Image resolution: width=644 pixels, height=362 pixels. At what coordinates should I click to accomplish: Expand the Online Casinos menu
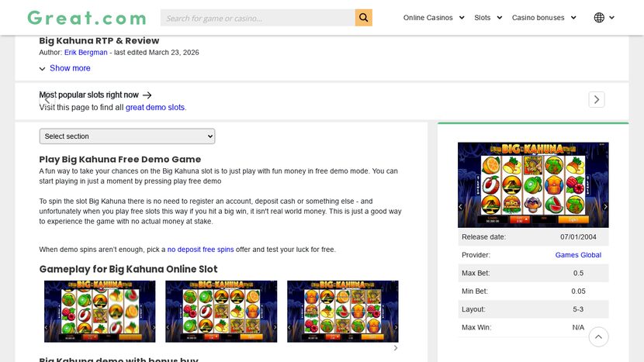click(434, 18)
